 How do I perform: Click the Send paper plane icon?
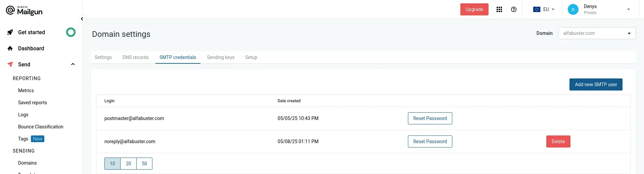tap(10, 64)
